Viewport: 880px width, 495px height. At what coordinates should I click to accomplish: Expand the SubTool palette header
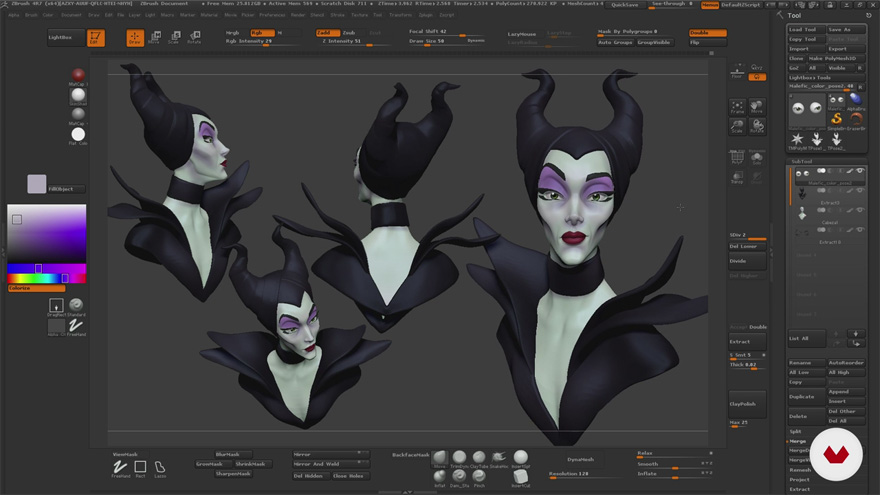pos(802,160)
